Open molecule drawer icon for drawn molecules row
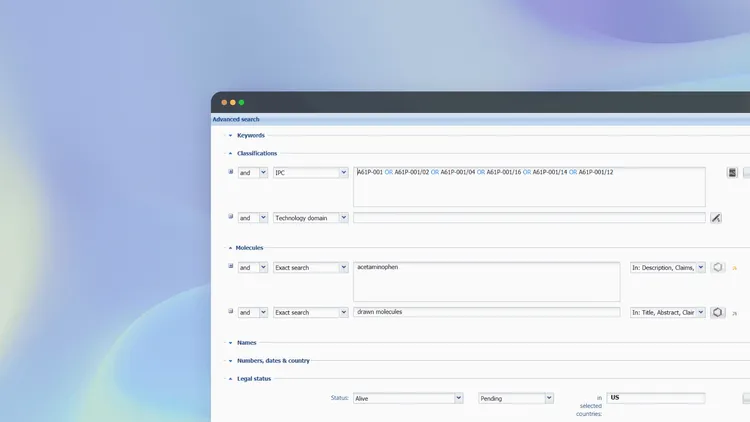750x422 pixels. [717, 312]
